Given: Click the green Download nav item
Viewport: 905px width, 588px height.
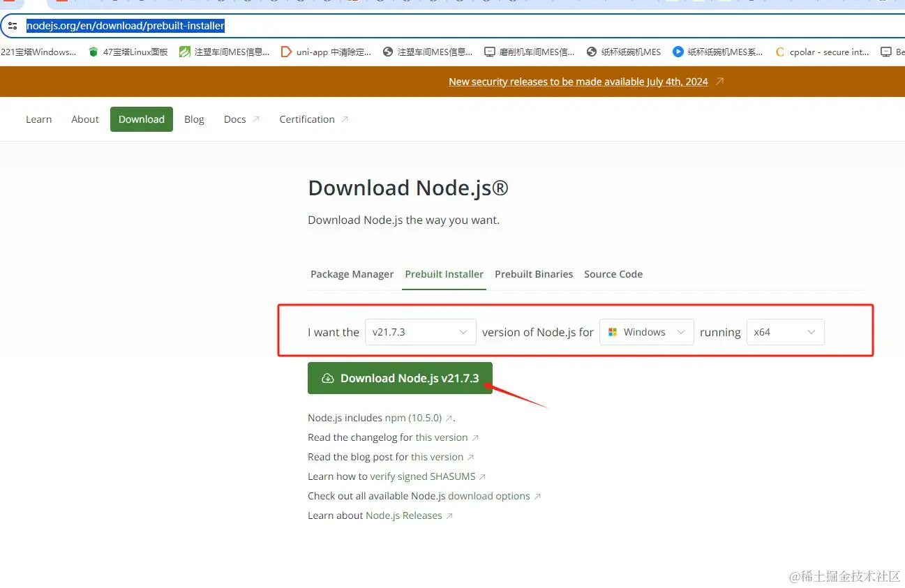Looking at the screenshot, I should coord(142,119).
